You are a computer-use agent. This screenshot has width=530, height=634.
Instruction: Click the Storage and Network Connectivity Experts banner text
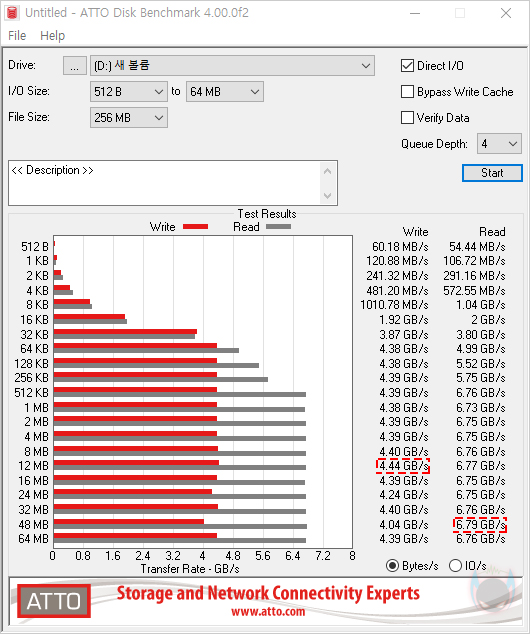point(268,593)
